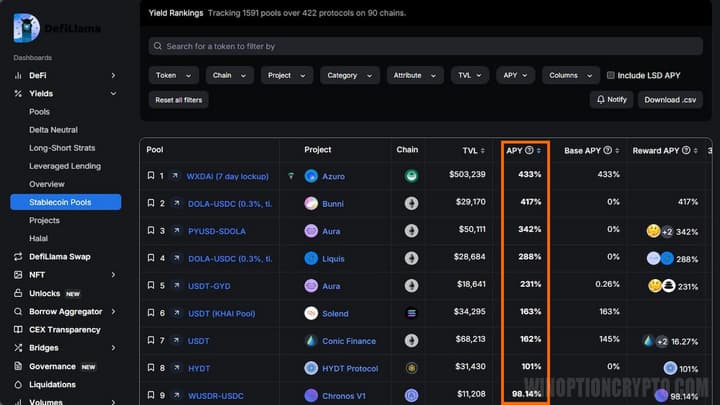Expand the Columns dropdown

click(x=570, y=75)
